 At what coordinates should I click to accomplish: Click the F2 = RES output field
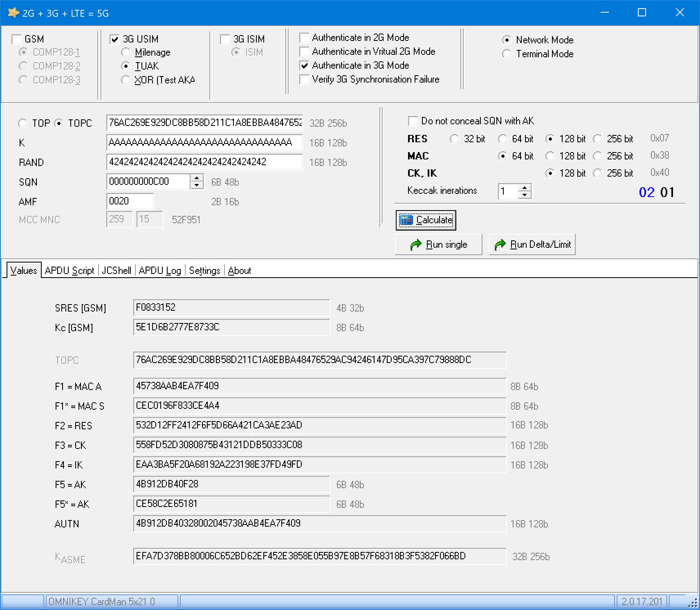pyautogui.click(x=320, y=425)
